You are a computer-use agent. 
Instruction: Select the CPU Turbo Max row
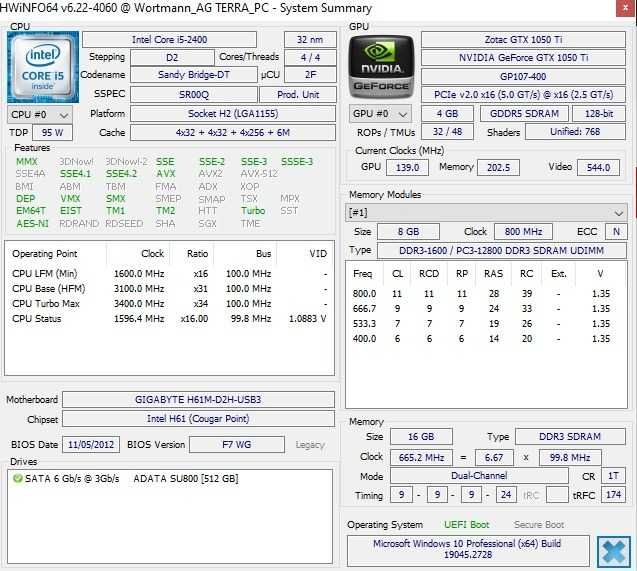pyautogui.click(x=169, y=304)
